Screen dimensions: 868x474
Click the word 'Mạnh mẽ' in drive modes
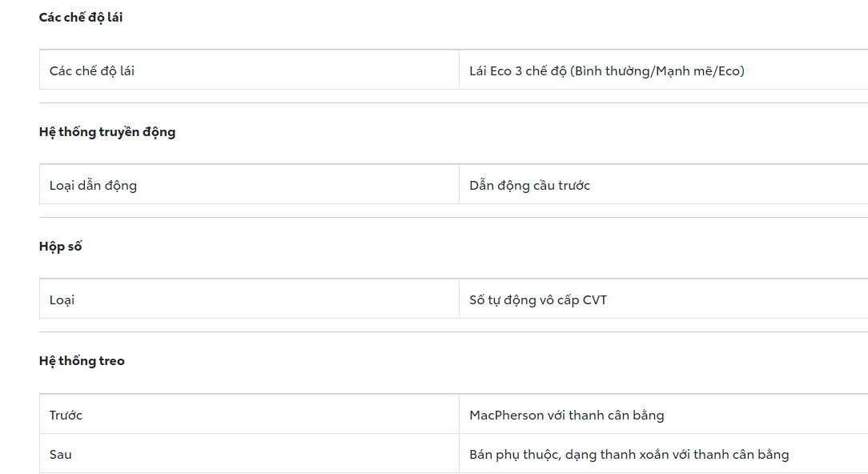(x=684, y=71)
